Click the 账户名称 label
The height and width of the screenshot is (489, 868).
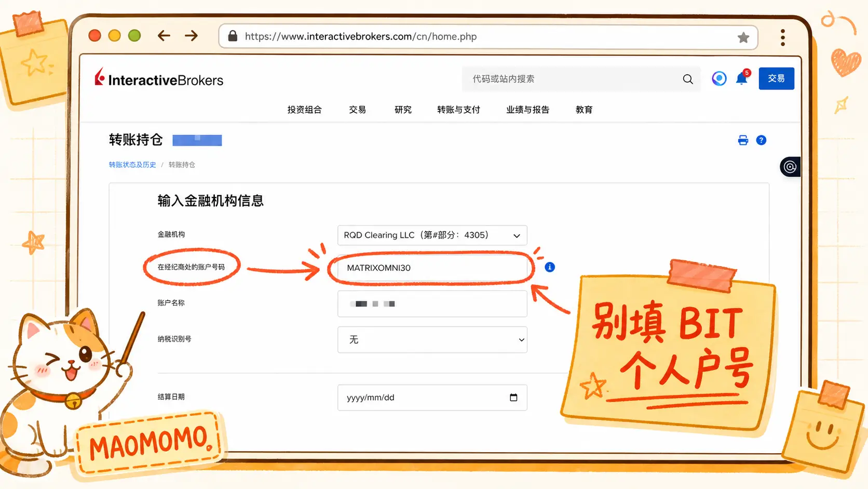pyautogui.click(x=171, y=302)
